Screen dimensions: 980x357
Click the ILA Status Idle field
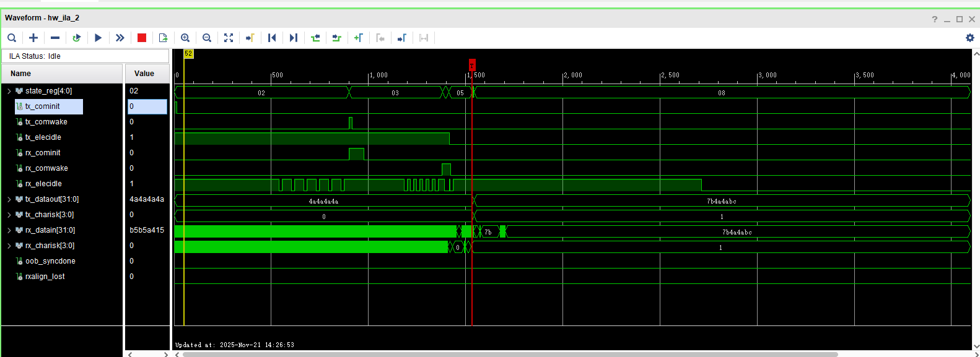coord(85,56)
